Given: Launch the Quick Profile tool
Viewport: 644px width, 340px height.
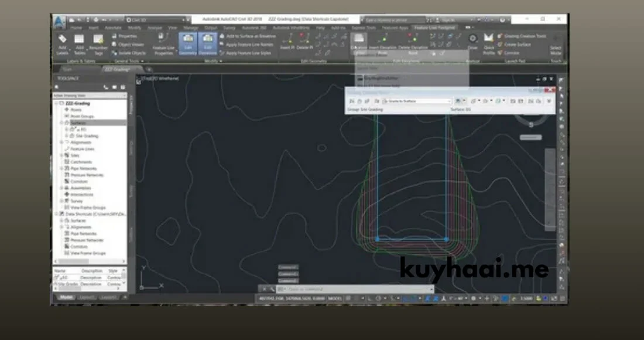Looking at the screenshot, I should 489,45.
